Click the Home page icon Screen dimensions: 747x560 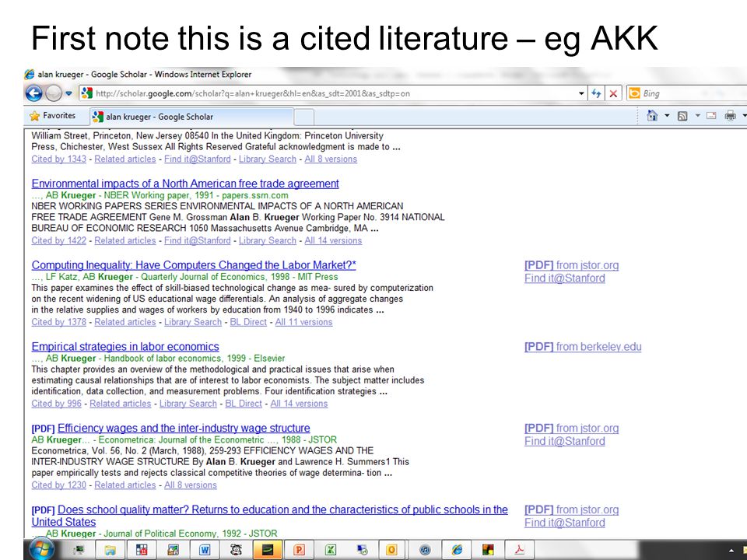[652, 115]
